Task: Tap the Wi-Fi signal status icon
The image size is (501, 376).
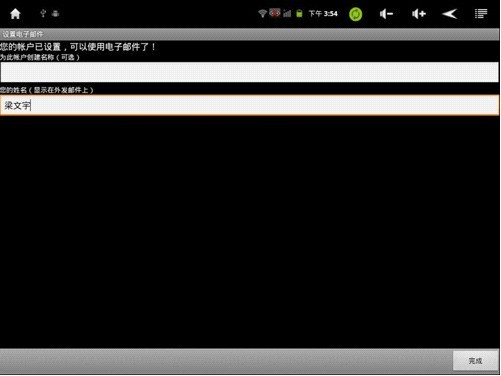Action: [x=262, y=13]
